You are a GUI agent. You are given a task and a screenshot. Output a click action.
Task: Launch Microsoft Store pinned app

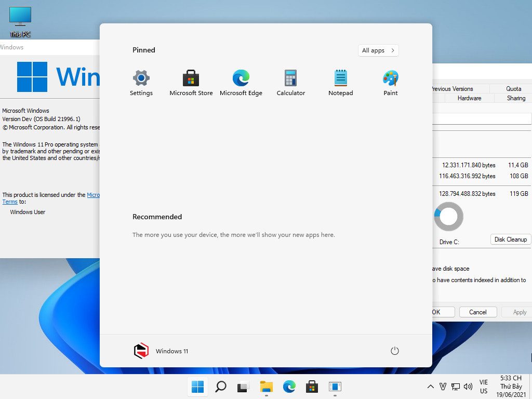pos(191,83)
